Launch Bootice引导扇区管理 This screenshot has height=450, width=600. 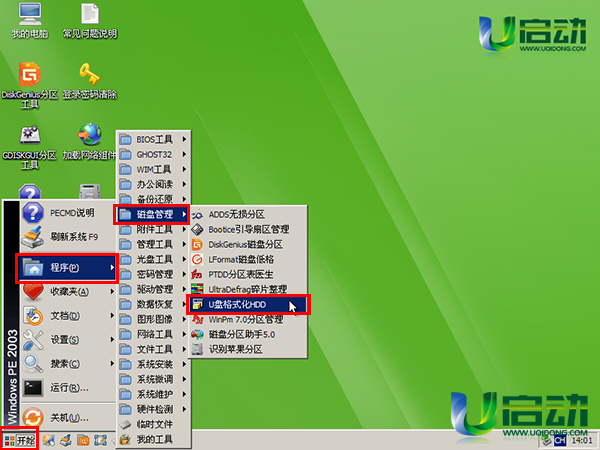[x=248, y=229]
